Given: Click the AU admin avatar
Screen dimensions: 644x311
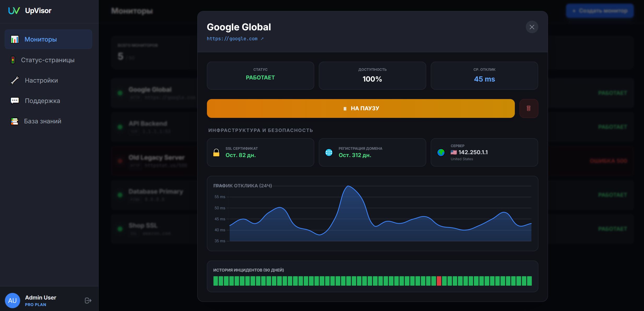Looking at the screenshot, I should pyautogui.click(x=12, y=300).
